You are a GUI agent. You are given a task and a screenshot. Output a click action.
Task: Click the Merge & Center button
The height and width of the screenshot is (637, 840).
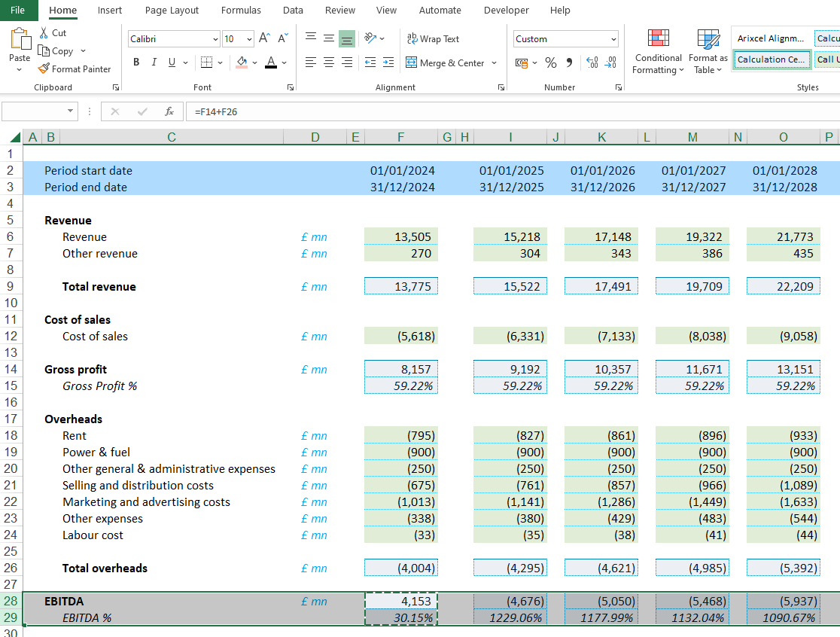(445, 63)
